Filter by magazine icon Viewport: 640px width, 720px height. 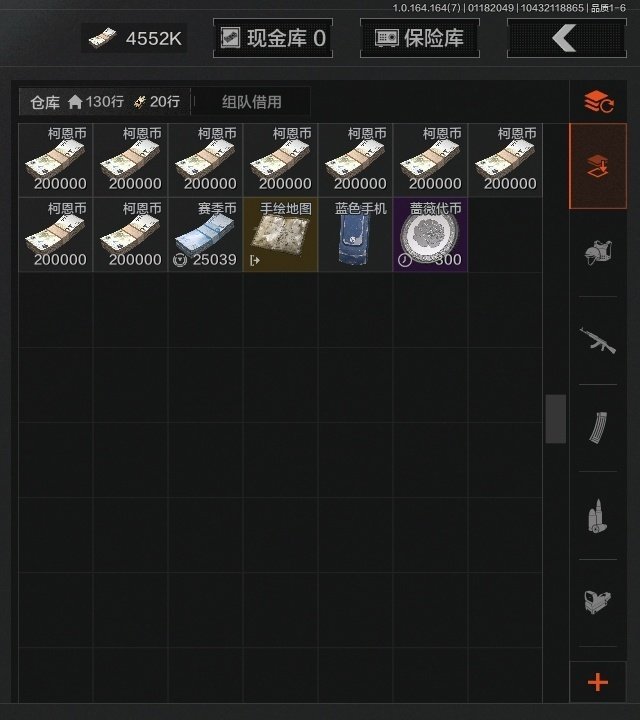point(598,428)
